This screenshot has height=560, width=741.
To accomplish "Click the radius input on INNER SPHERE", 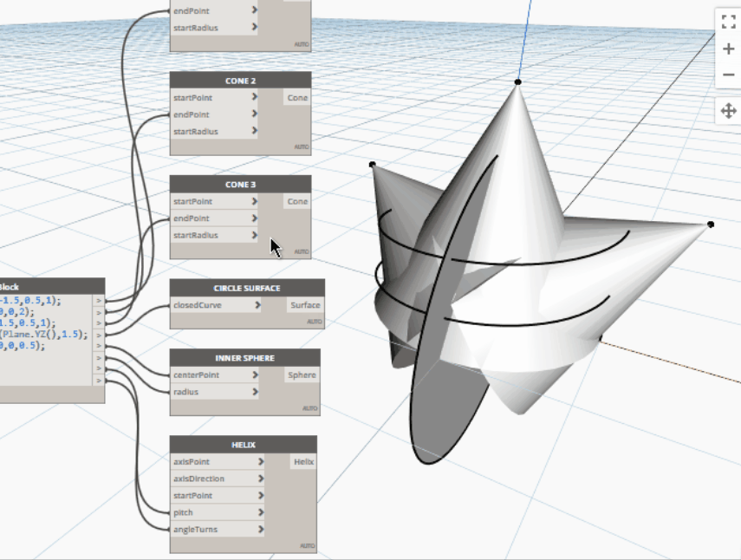I will coord(214,392).
